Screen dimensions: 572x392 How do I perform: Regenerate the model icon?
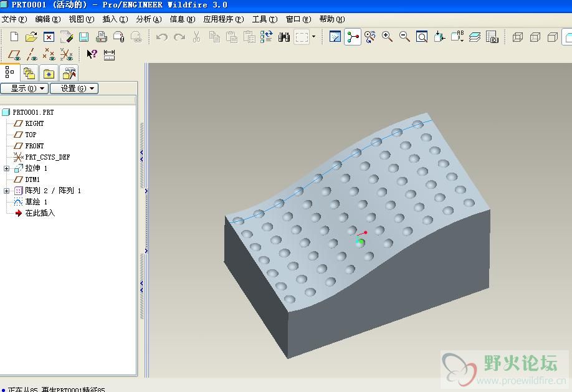click(266, 37)
